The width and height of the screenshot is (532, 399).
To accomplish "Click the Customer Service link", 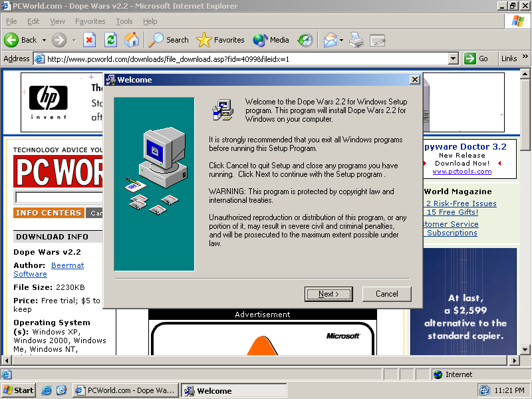I will point(451,224).
